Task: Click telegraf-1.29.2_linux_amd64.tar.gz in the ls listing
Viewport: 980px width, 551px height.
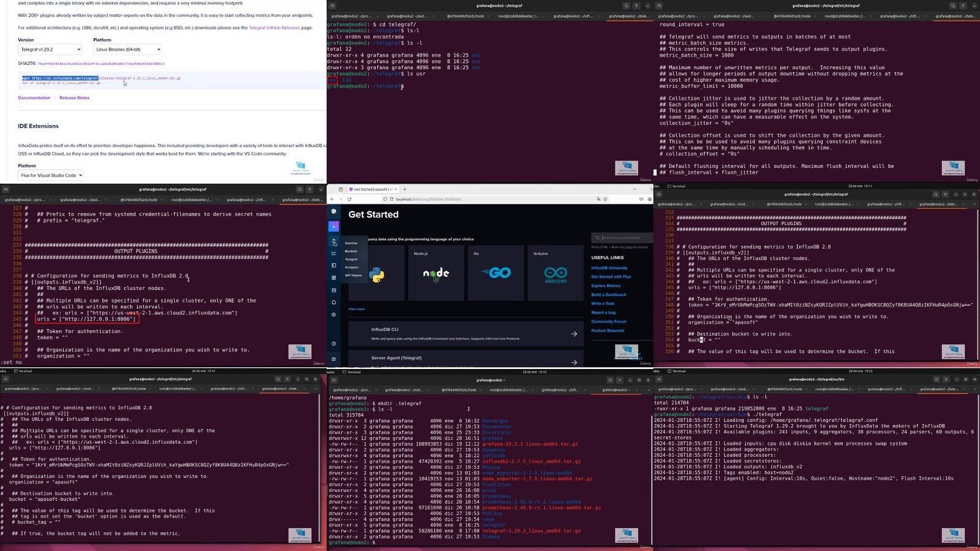Action: (x=531, y=531)
